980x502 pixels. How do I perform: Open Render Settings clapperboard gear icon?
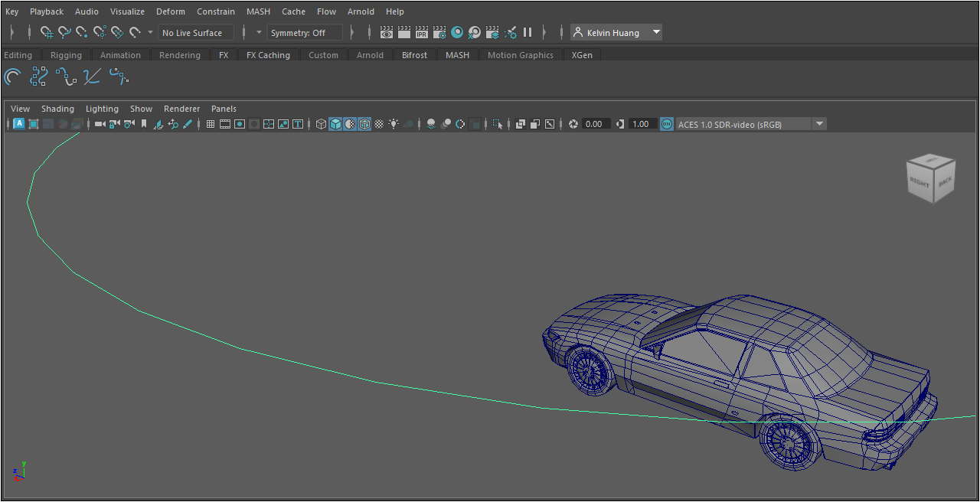439,33
